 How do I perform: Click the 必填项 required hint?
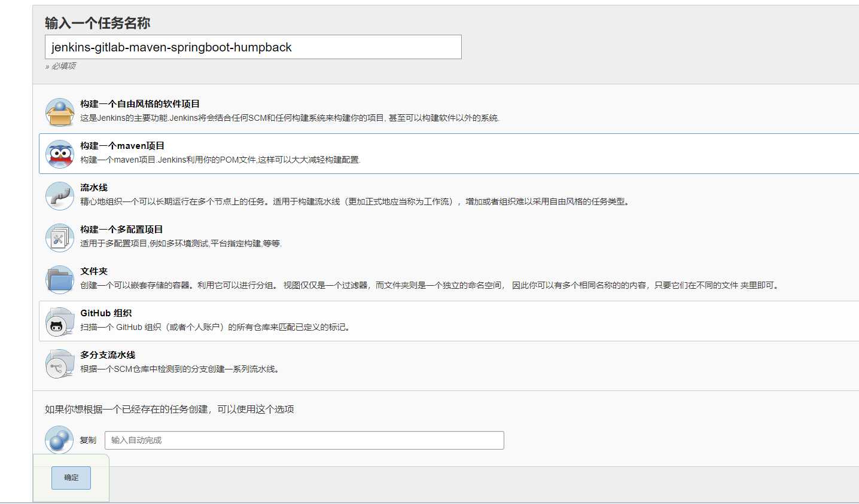(x=61, y=66)
